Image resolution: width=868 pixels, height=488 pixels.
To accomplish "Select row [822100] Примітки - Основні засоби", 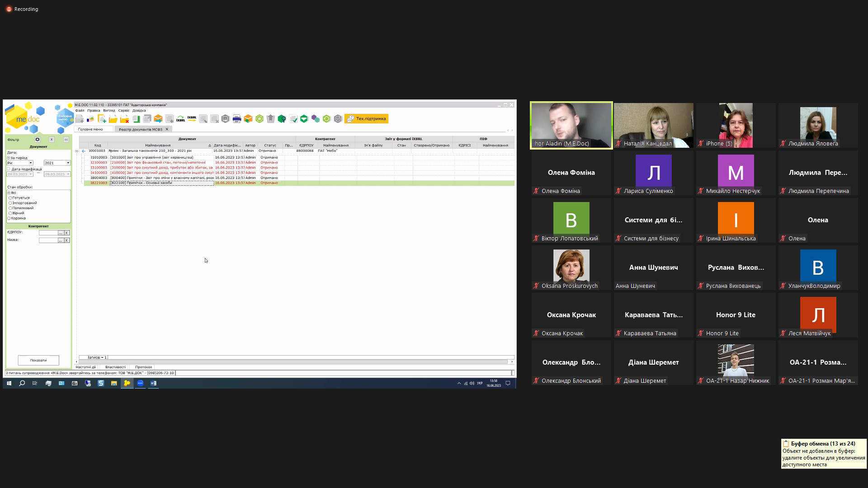I will point(298,183).
